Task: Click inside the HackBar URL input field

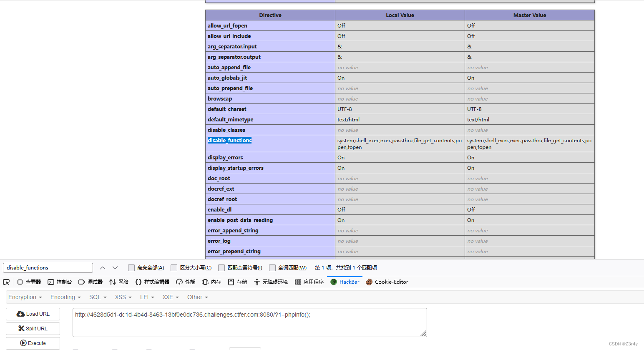Action: (249, 322)
